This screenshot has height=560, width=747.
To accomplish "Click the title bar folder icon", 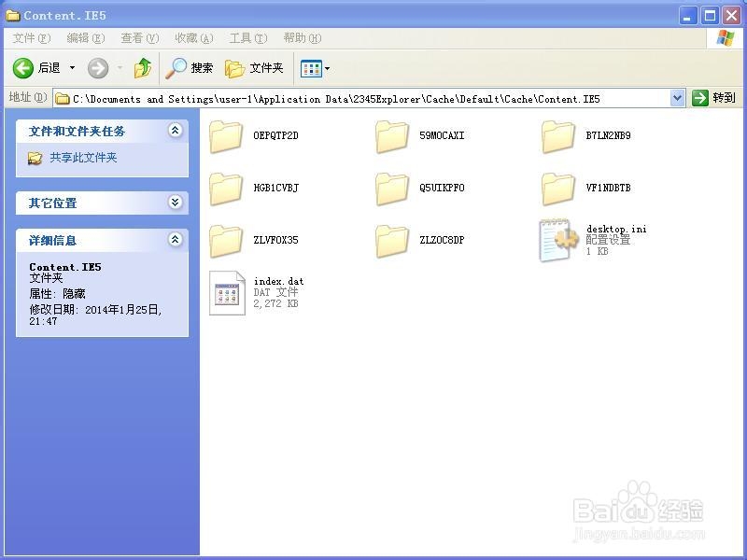I will (x=13, y=16).
